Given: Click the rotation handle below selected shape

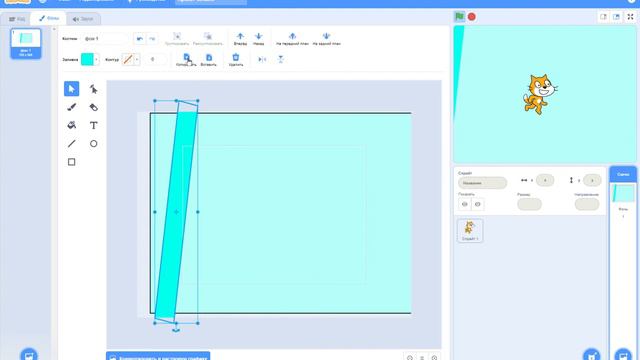Looking at the screenshot, I should [176, 330].
